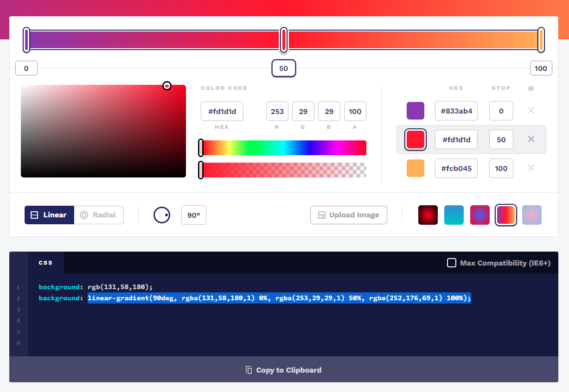The image size is (569, 392).
Task: Select the teal preset gradient
Action: [454, 215]
